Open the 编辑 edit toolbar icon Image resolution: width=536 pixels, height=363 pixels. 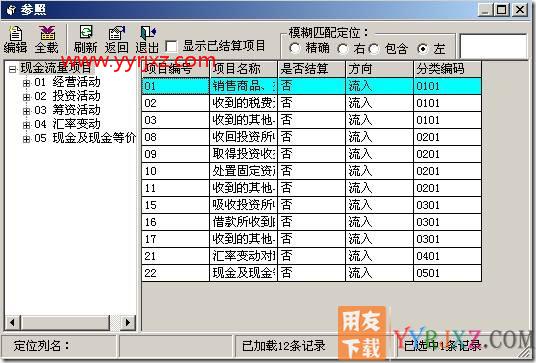15,40
